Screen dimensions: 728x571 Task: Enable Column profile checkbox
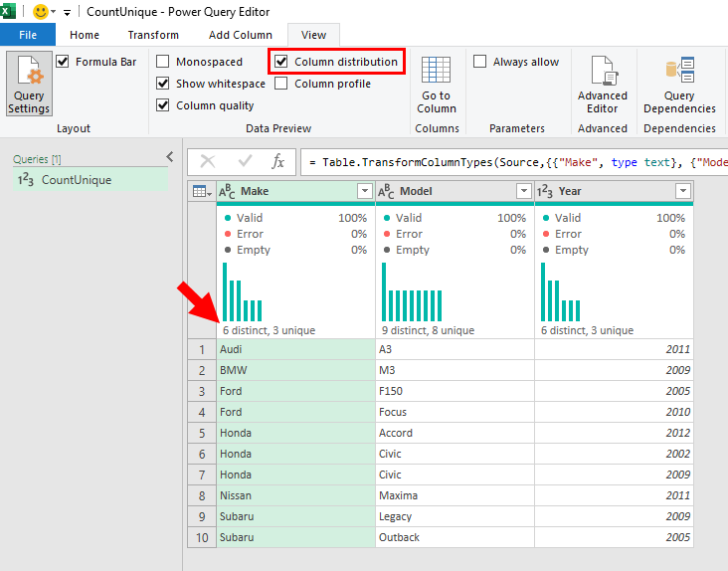[280, 84]
